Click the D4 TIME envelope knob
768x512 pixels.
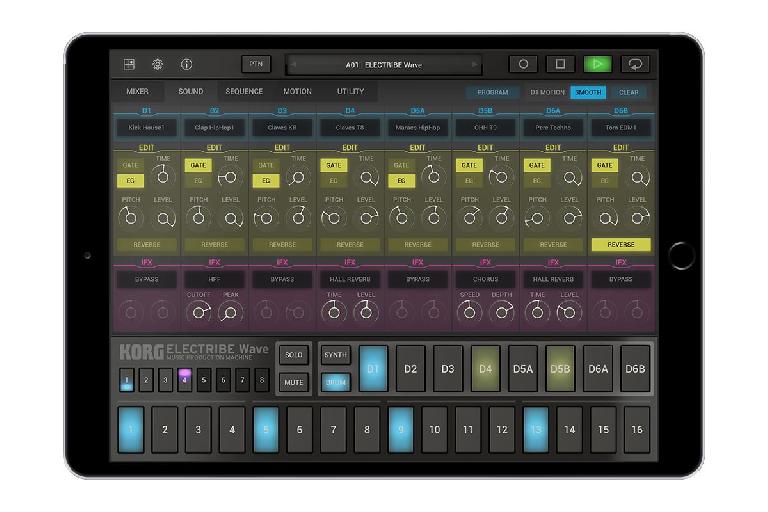367,177
